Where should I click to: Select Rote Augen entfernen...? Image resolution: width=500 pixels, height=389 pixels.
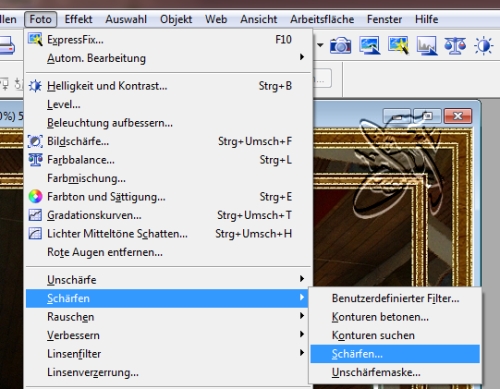[168, 252]
